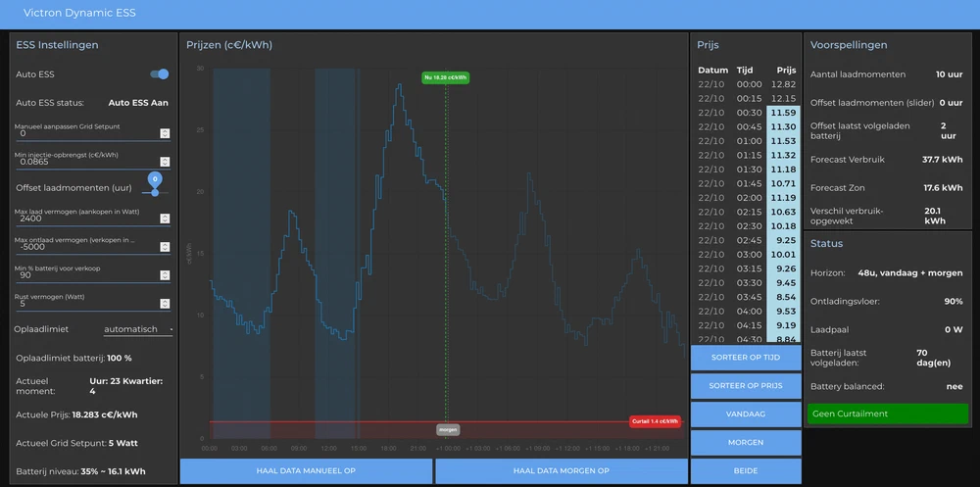
Task: Click the Oplaadlimiet batterij 100 % text
Action: pos(73,359)
